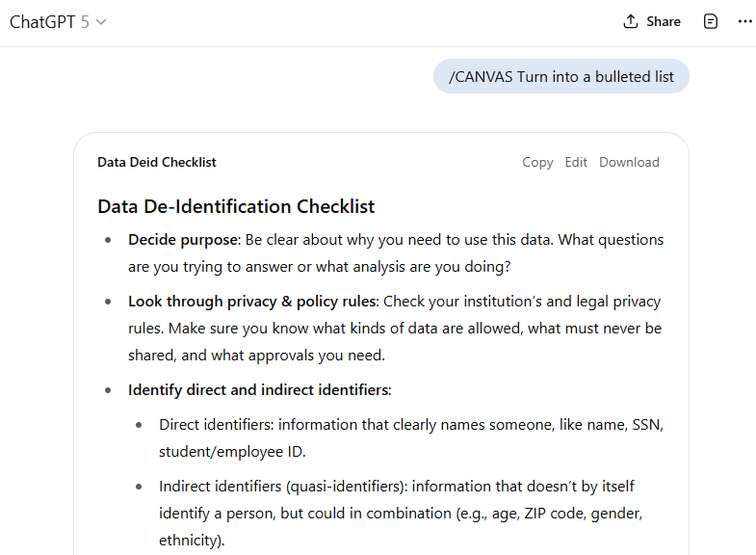Click the 'Data Deid Checklist' canvas title
Screen dimensions: 756x555
pos(156,162)
